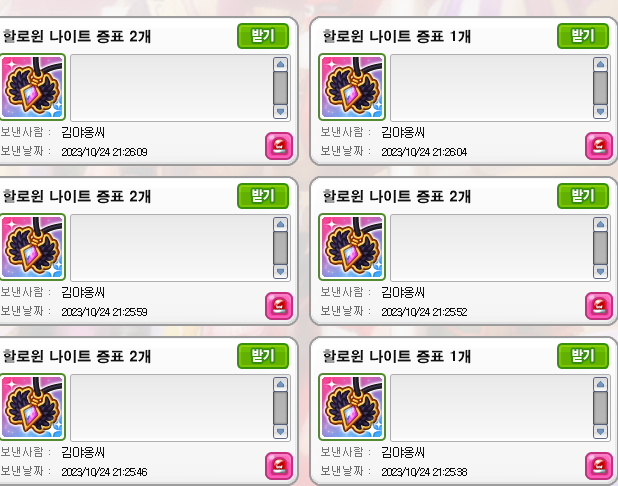Click the scrollbar thumb in the 21:25:46 gift message
The image size is (618, 486).
tap(280, 408)
